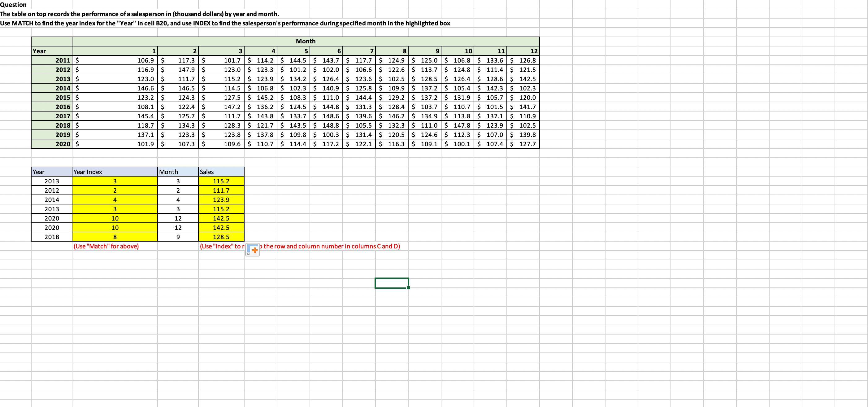The image size is (868, 407).
Task: Select the yellow Sales cell showing 128.5
Action: [x=221, y=237]
